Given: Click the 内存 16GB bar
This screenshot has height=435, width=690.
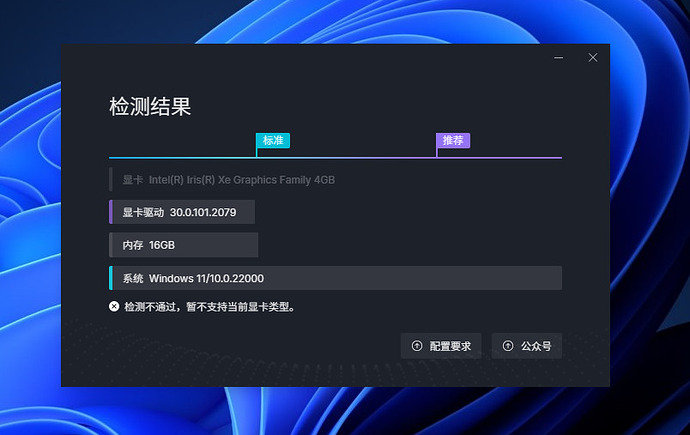Looking at the screenshot, I should tap(183, 245).
